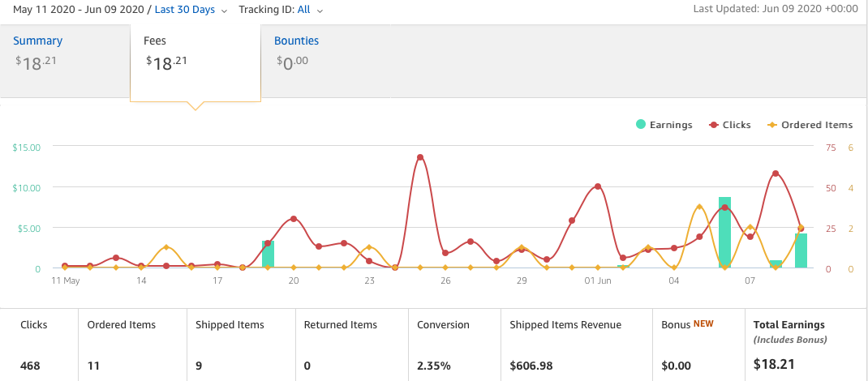
Task: Click the Clicks data point on June 8
Action: coord(776,173)
